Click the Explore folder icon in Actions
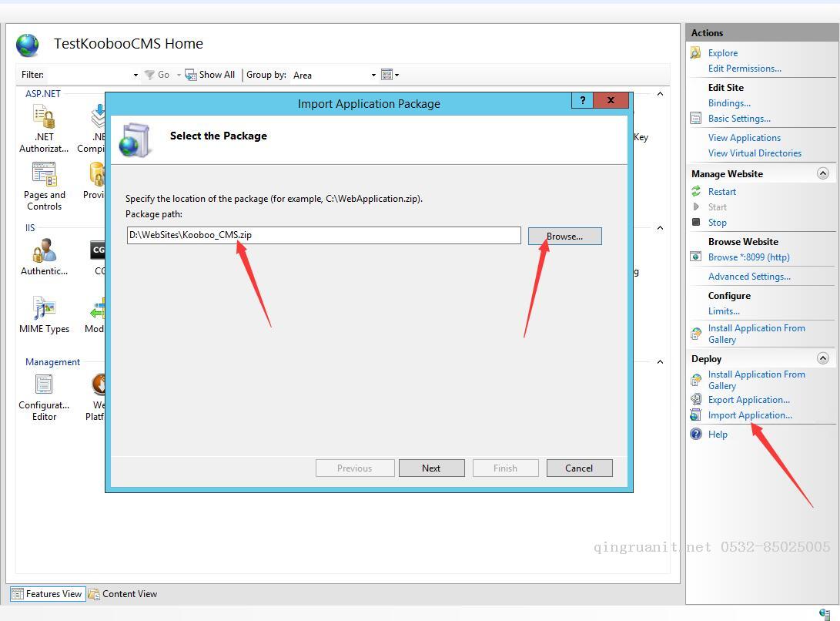The height and width of the screenshot is (621, 840). point(695,52)
